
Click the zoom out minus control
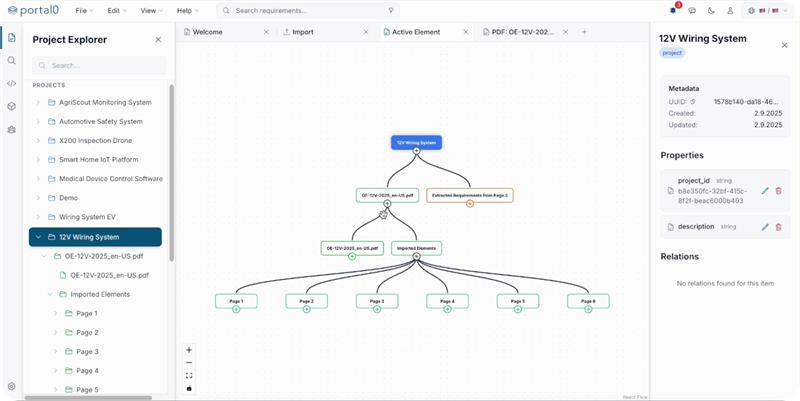click(x=189, y=363)
